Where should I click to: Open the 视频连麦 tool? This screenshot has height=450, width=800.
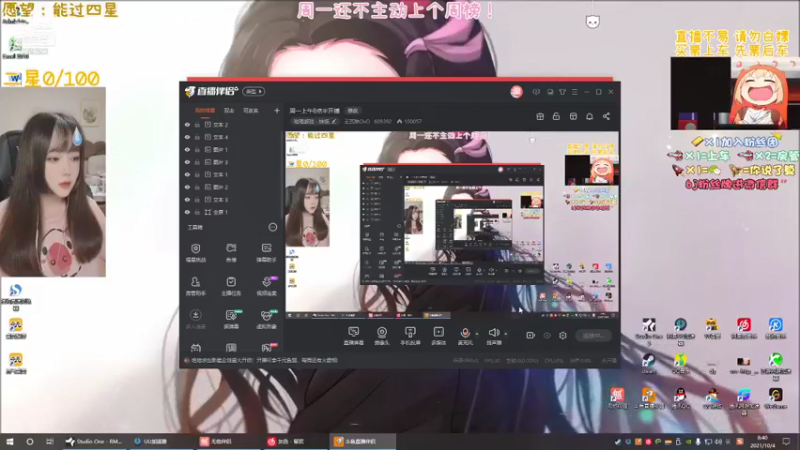[x=266, y=286]
